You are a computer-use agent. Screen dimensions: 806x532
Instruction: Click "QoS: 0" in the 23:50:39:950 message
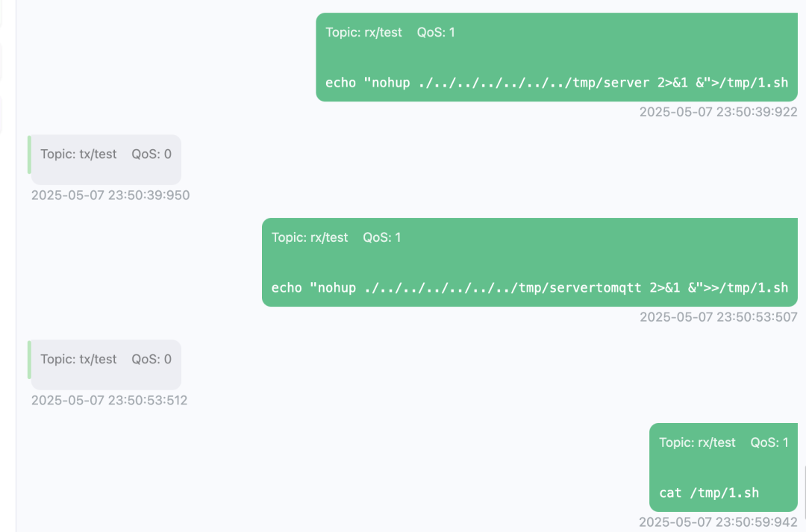pyautogui.click(x=151, y=154)
